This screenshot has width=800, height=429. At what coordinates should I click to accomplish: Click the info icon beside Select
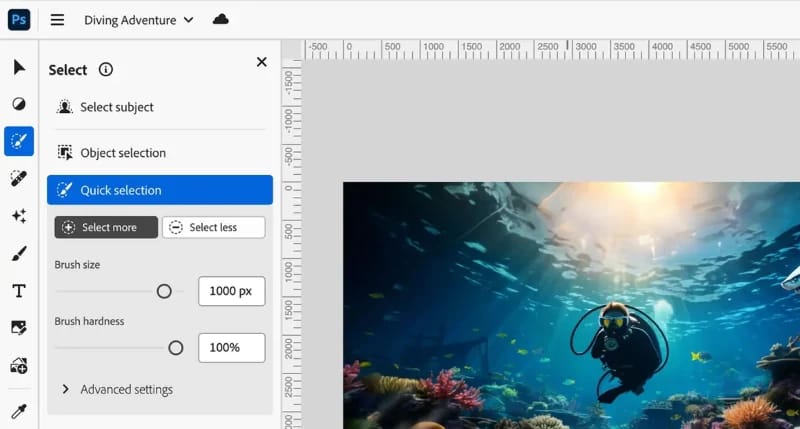106,69
